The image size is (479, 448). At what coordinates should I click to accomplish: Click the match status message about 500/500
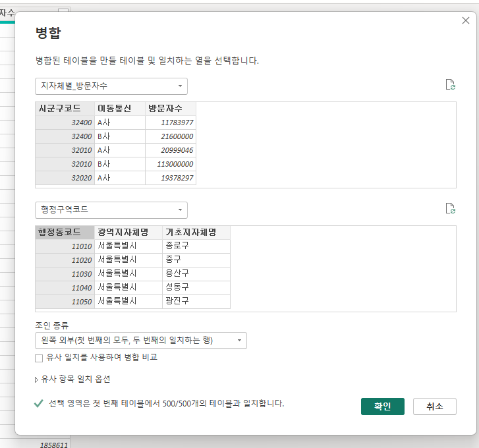(166, 404)
